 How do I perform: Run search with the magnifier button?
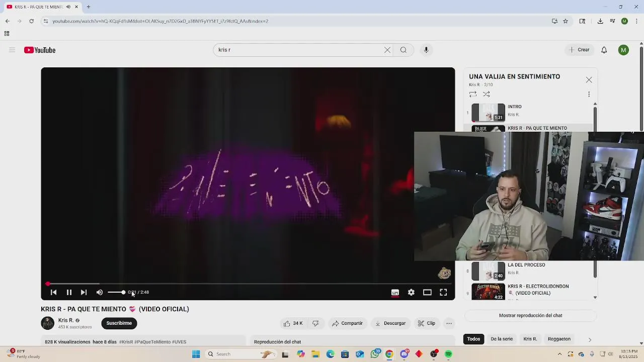pos(404,50)
